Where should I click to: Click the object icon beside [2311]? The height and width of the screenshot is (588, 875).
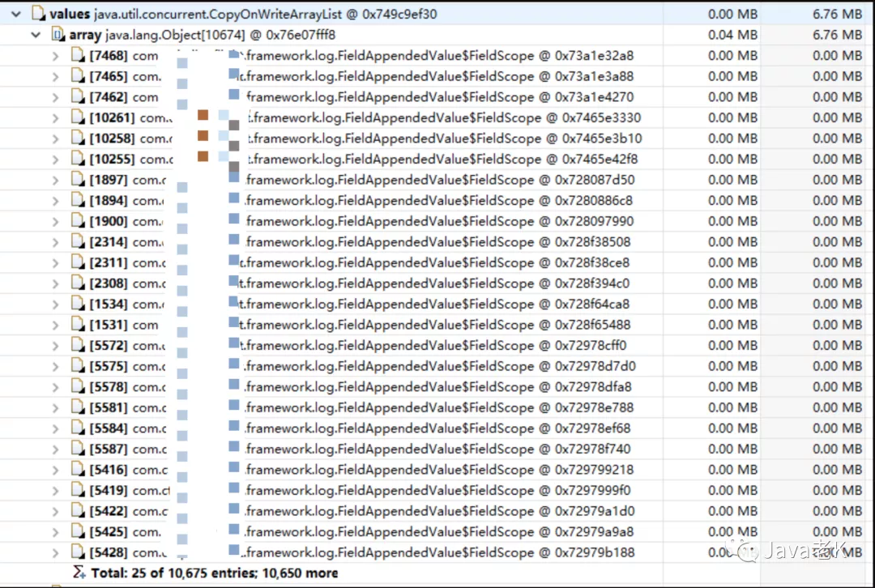coord(78,262)
